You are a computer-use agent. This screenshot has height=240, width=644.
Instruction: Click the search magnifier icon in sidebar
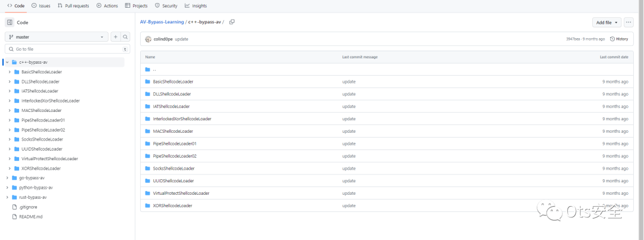[125, 37]
